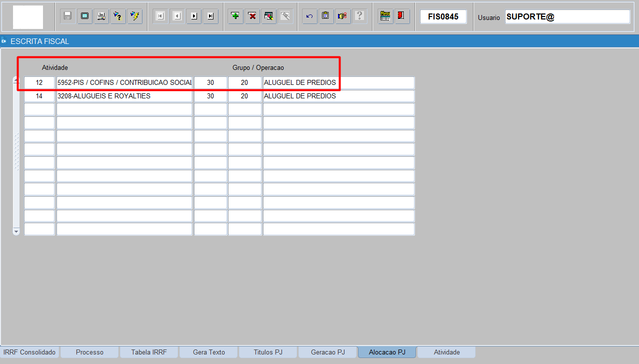The width and height of the screenshot is (639, 364).
Task: Exit the form with red door icon
Action: [402, 16]
